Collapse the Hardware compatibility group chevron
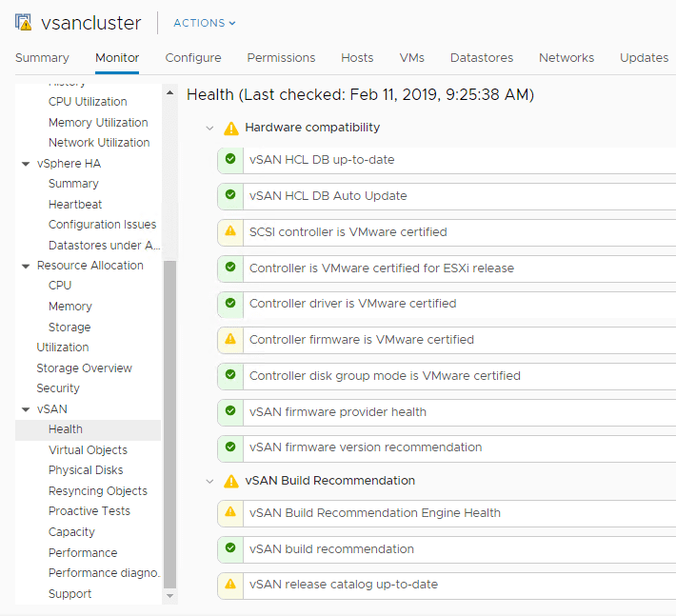Image resolution: width=676 pixels, height=616 pixels. click(x=210, y=128)
